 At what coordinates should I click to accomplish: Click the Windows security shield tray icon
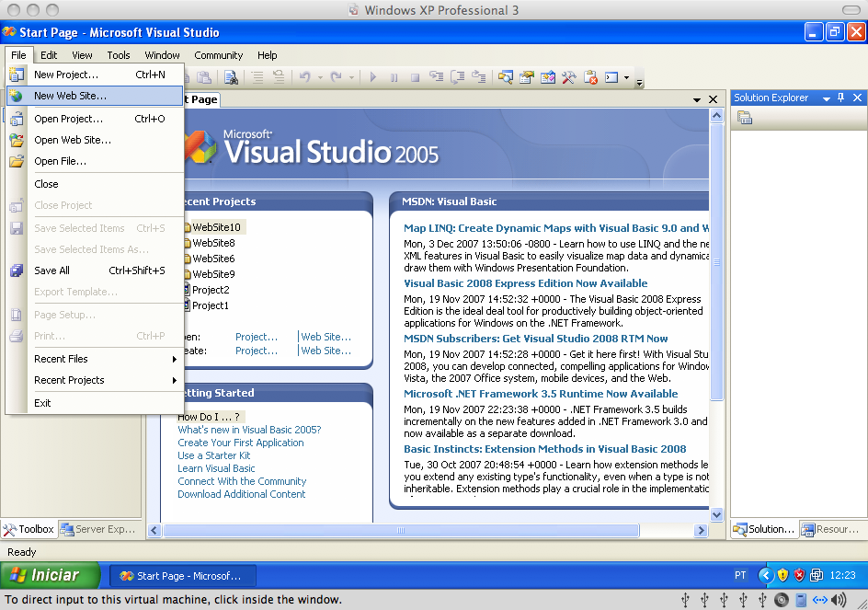tap(782, 575)
